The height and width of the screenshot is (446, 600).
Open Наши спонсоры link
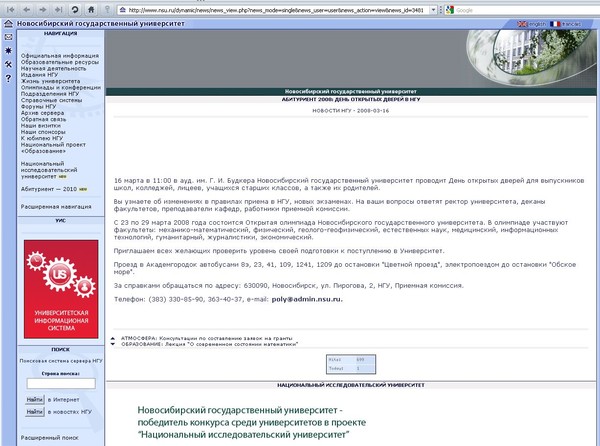43,132
